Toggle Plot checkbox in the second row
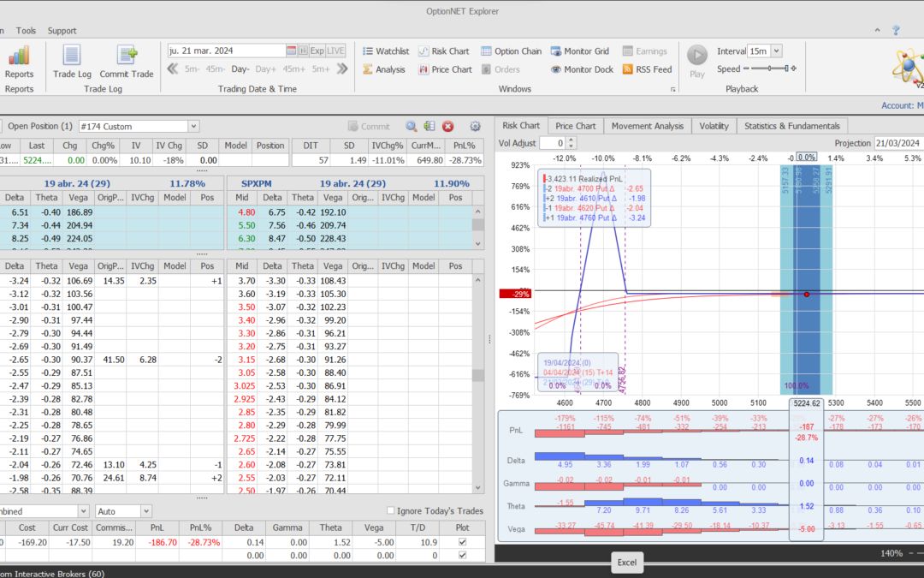 click(x=463, y=555)
